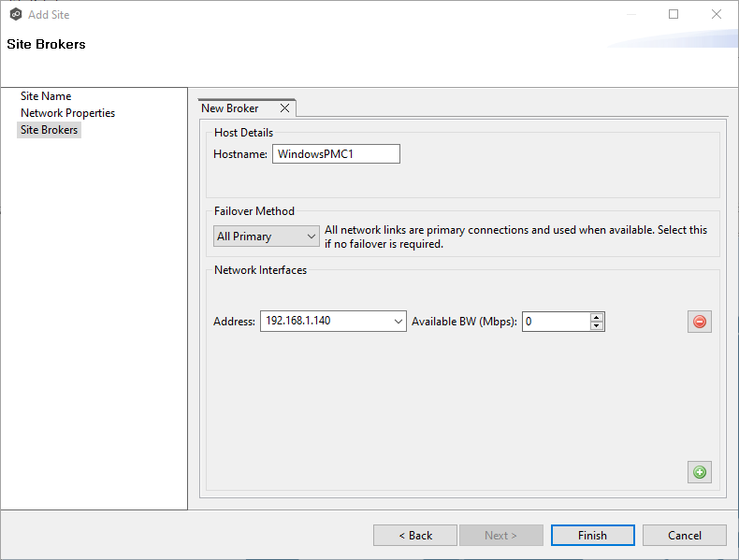The height and width of the screenshot is (560, 739).
Task: Click the green add network interface button
Action: [699, 472]
